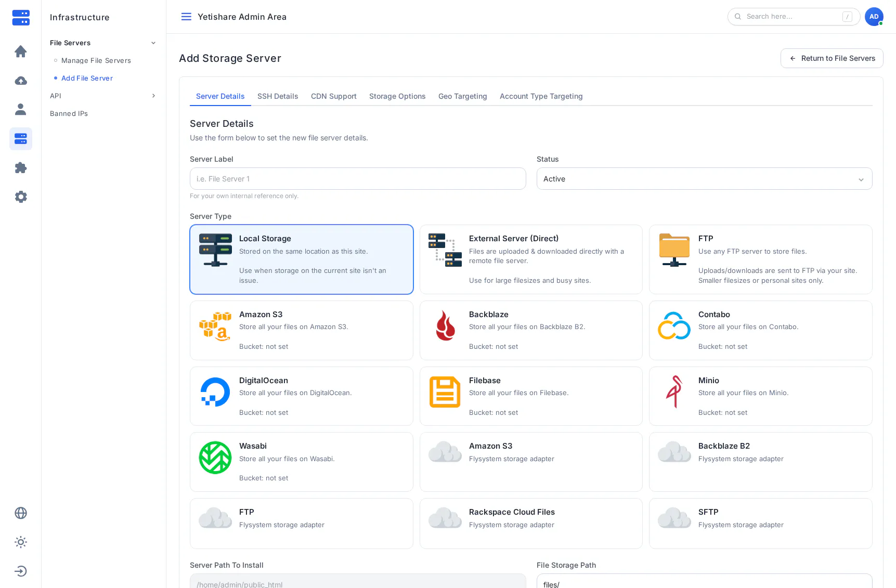Screen dimensions: 896x588
Task: Switch to the Geo Targeting tab
Action: point(463,96)
